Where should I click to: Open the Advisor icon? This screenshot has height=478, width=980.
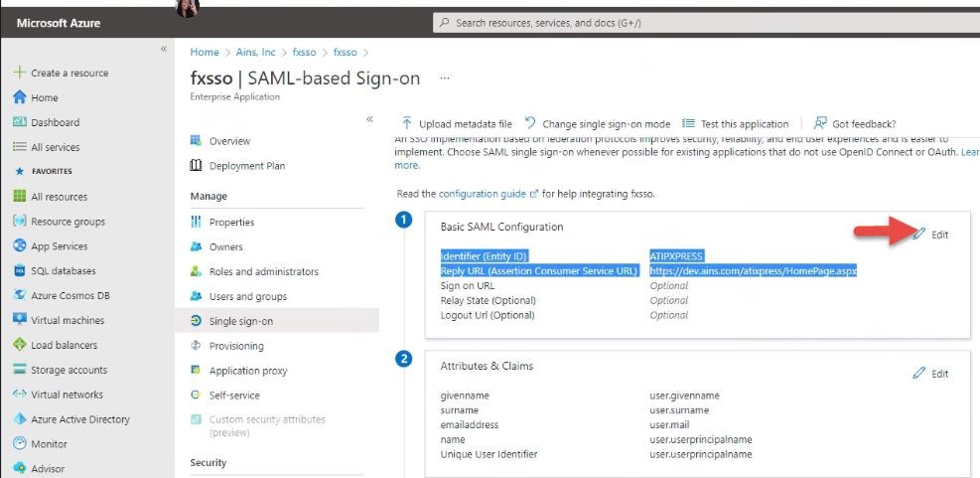(20, 468)
